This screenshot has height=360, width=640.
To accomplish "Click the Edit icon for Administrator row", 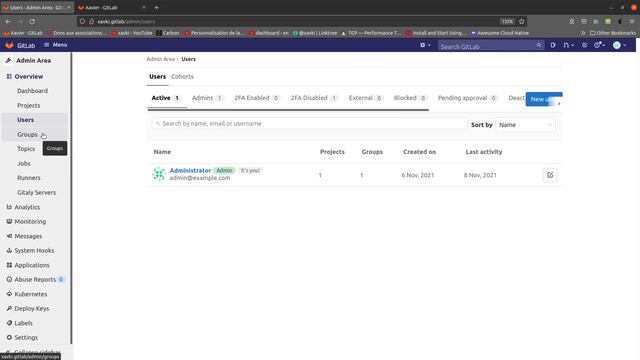I will pos(550,175).
